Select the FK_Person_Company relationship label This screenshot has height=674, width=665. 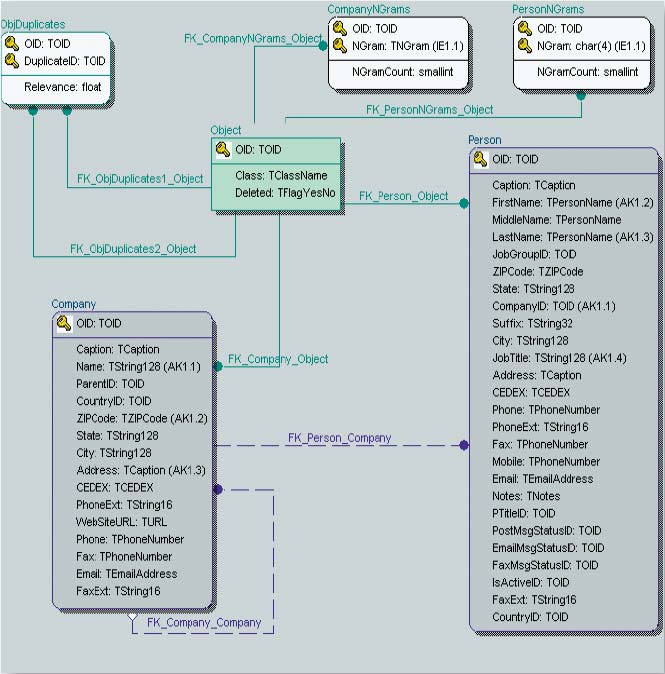tap(339, 438)
